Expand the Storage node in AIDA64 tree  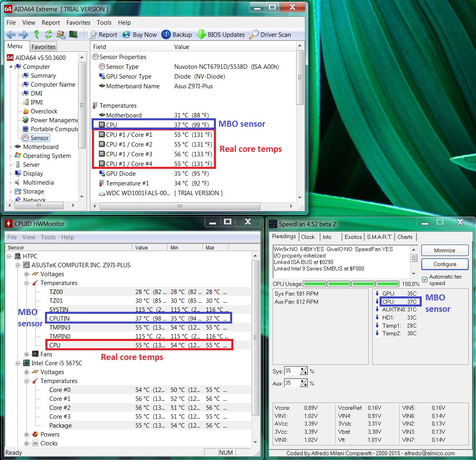(11, 192)
